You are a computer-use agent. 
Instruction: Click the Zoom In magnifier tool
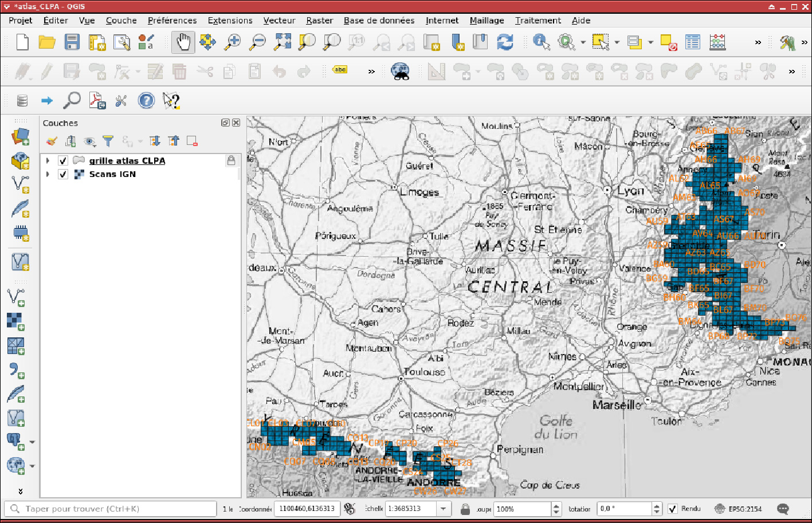click(233, 42)
